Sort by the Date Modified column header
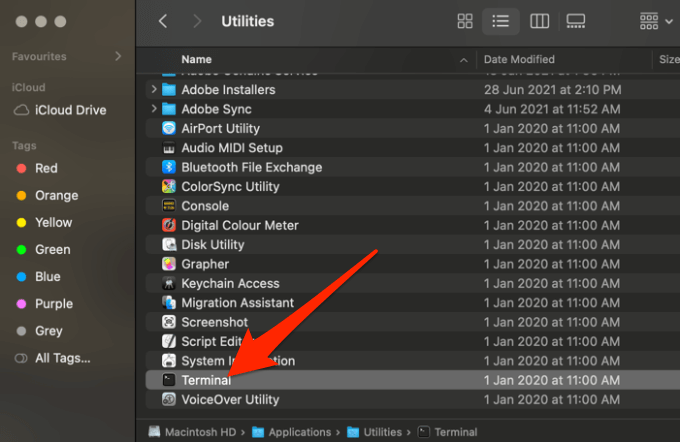This screenshot has height=442, width=680. point(520,59)
